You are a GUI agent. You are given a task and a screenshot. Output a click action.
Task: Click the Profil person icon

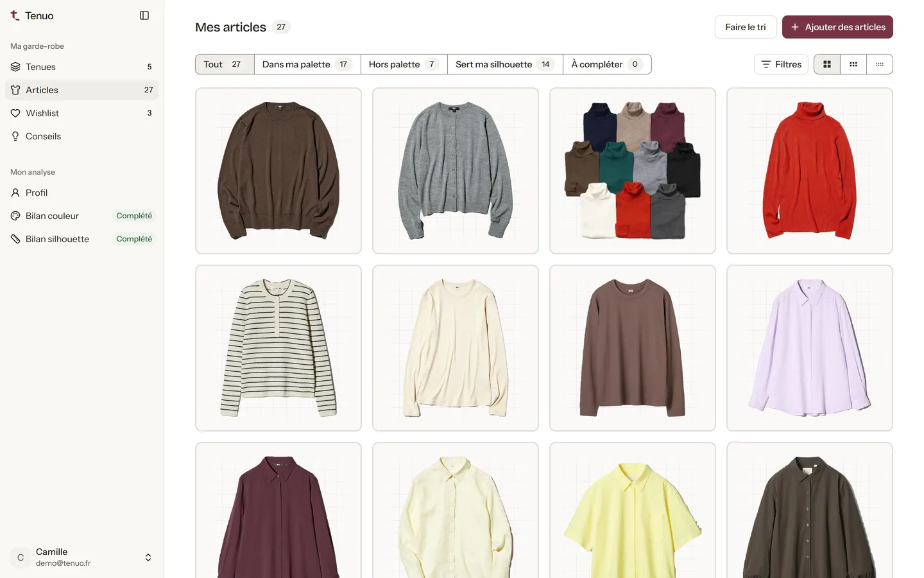(15, 193)
